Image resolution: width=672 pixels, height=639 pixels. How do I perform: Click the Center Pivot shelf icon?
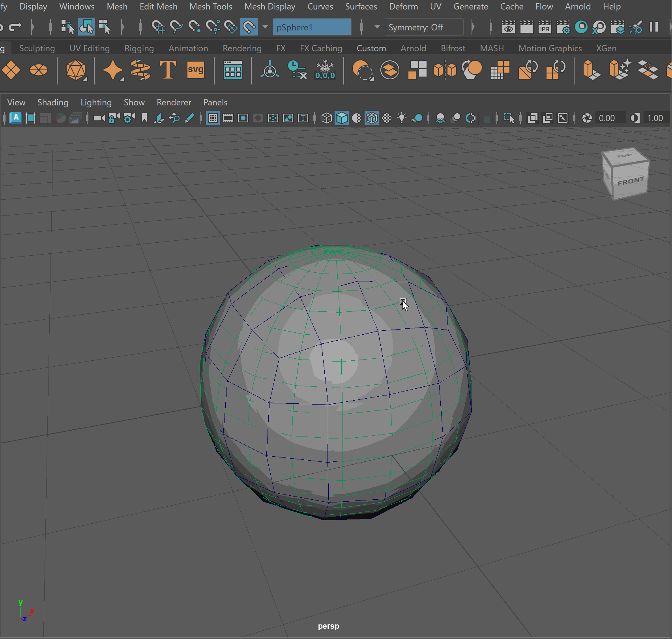pos(270,70)
